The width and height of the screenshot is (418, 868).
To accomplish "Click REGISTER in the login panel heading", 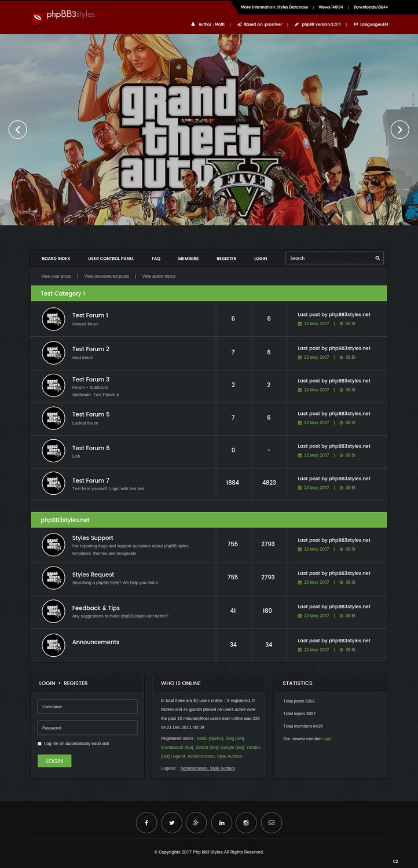I will pyautogui.click(x=75, y=683).
